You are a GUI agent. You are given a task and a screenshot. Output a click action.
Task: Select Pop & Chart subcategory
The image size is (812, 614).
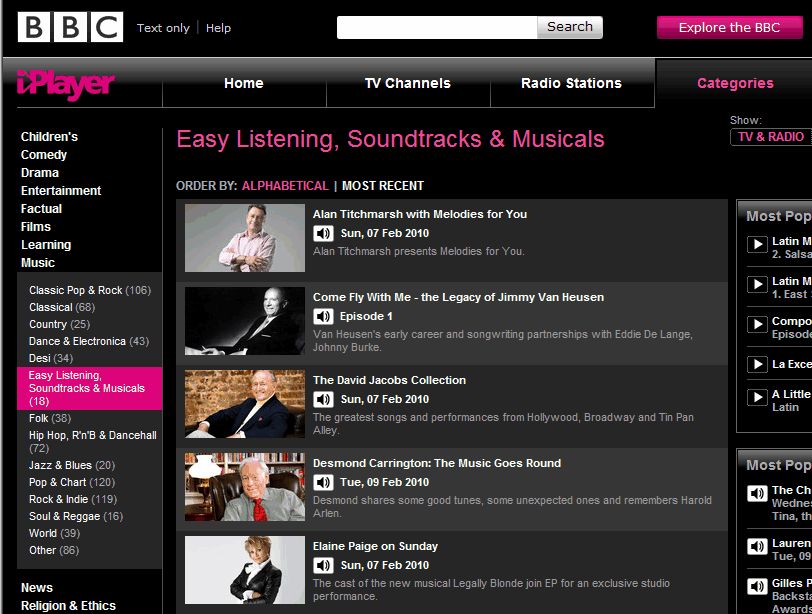[x=72, y=483]
